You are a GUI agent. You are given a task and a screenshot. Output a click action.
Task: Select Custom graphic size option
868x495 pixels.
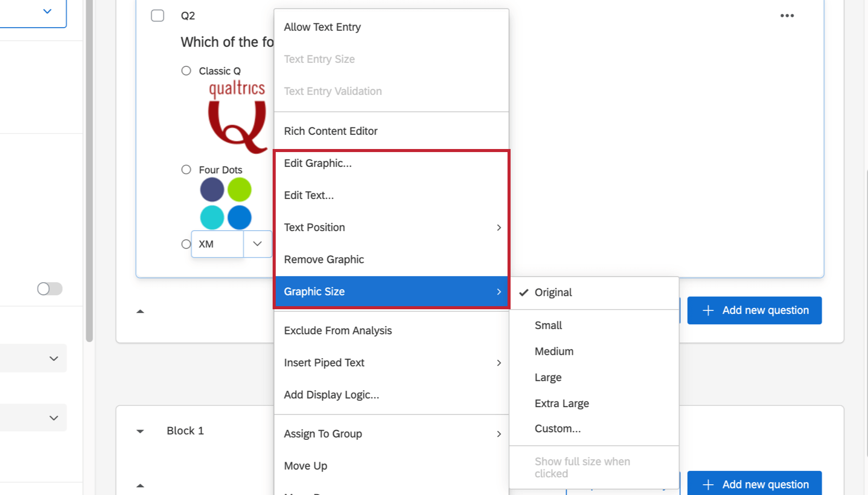point(558,429)
